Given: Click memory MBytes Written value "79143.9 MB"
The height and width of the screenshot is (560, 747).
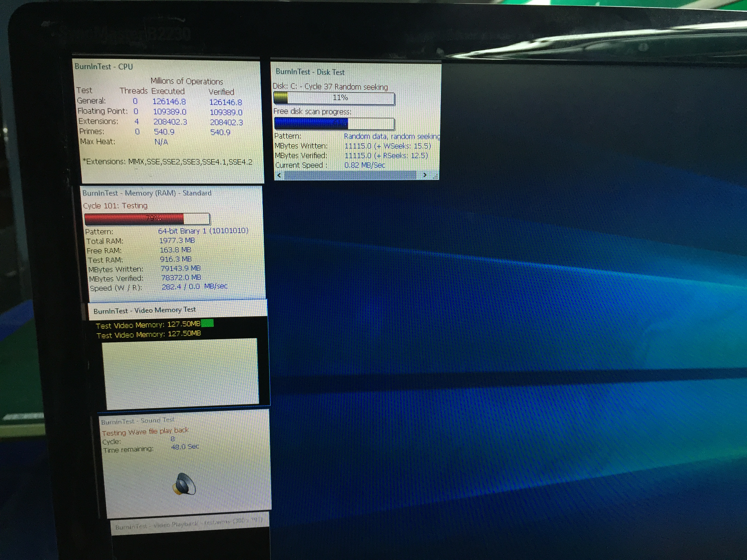Looking at the screenshot, I should [180, 268].
